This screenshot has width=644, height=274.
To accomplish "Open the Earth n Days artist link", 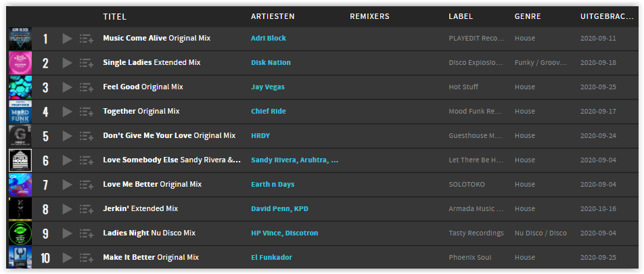I will (273, 185).
